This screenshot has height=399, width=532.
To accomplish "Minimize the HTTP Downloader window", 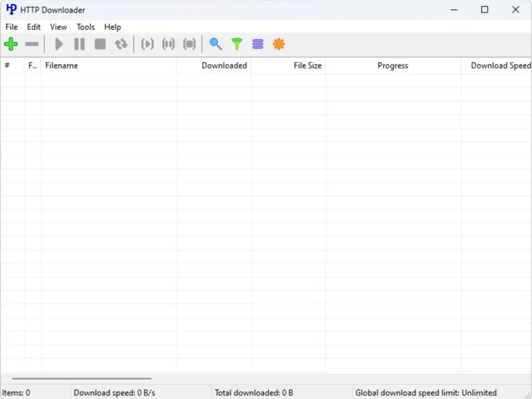I will (x=454, y=9).
